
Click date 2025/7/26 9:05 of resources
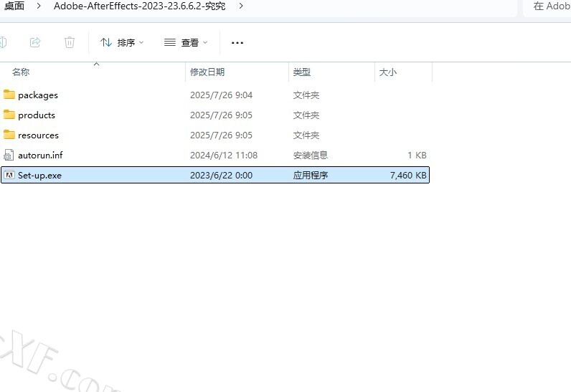coord(221,135)
